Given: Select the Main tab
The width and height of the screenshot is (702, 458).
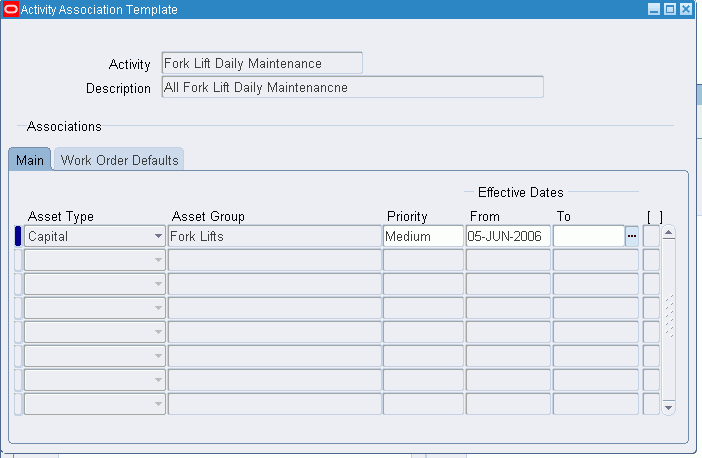Looking at the screenshot, I should click(x=30, y=160).
